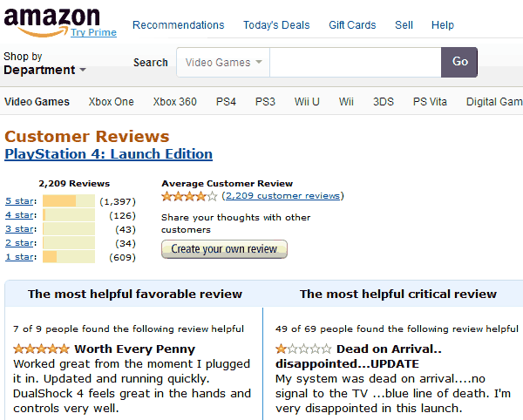This screenshot has height=420, width=523.
Task: Switch to the Wii U category
Action: point(307,102)
